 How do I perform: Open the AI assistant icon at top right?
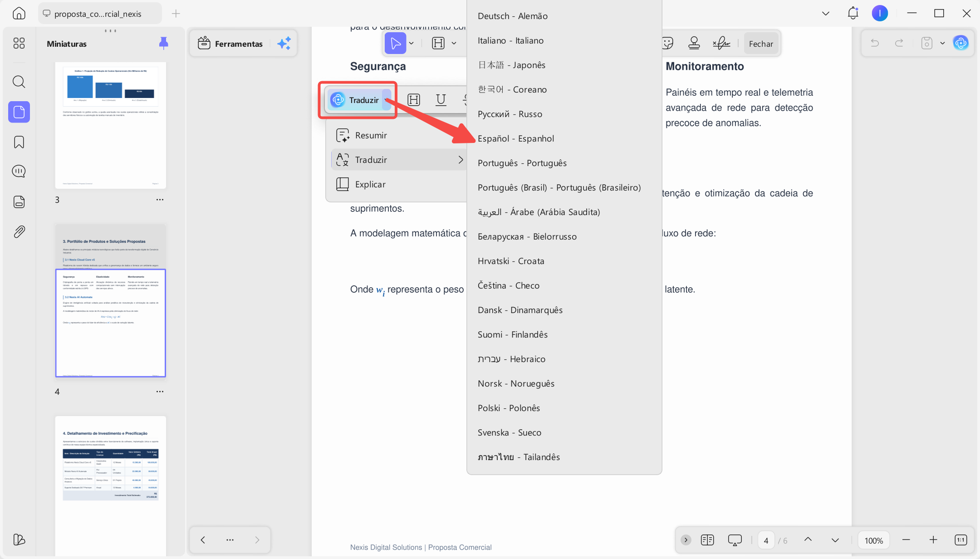click(x=960, y=43)
